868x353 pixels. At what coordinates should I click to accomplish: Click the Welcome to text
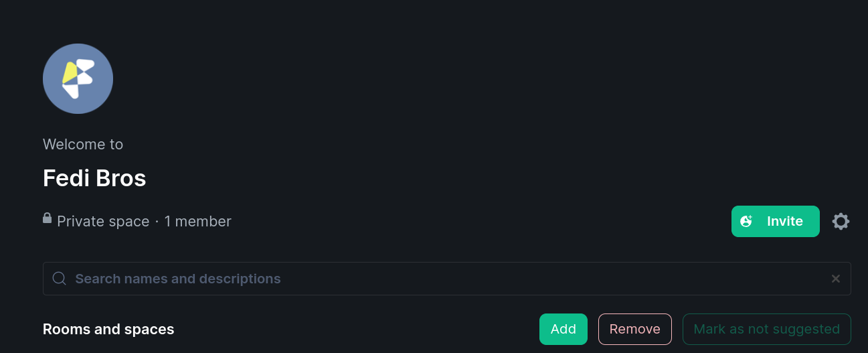(83, 144)
